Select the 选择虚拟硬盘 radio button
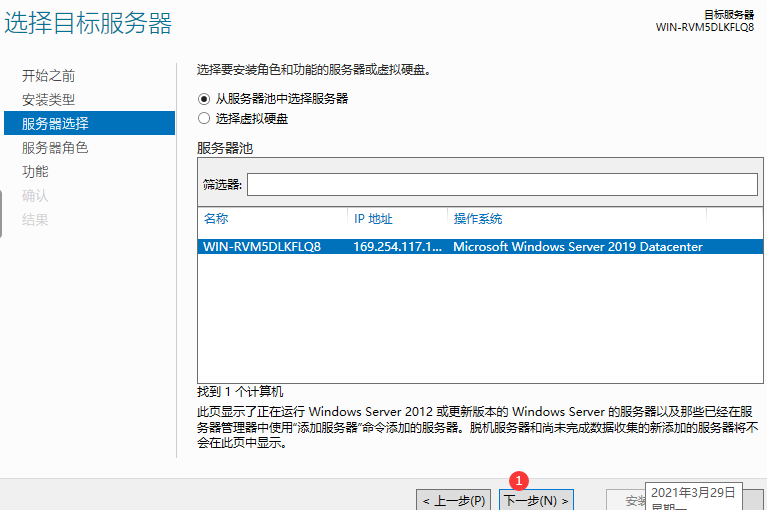The height and width of the screenshot is (510, 767). click(x=204, y=118)
